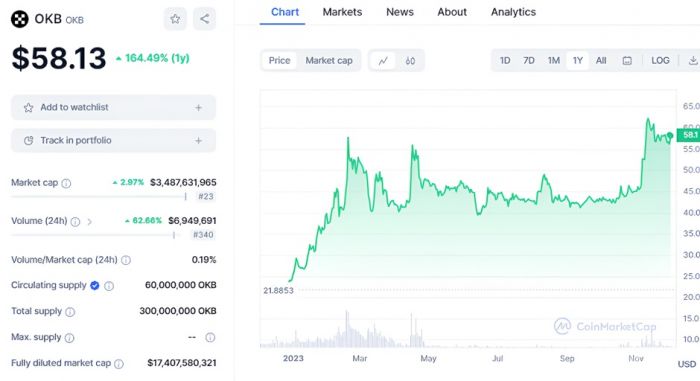Screen dimensions: 700x381
Task: Click info icon beside Max. supply value
Action: (x=210, y=338)
